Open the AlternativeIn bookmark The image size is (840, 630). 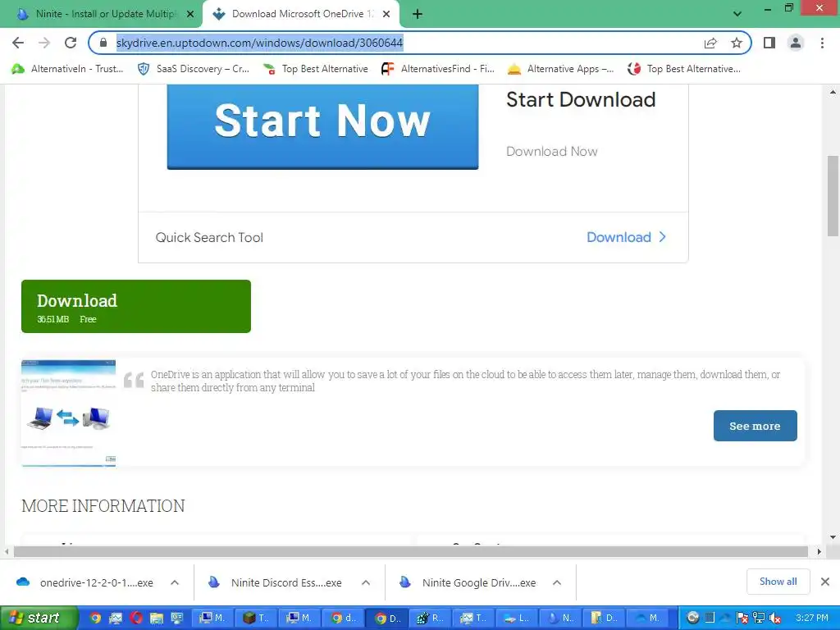67,69
